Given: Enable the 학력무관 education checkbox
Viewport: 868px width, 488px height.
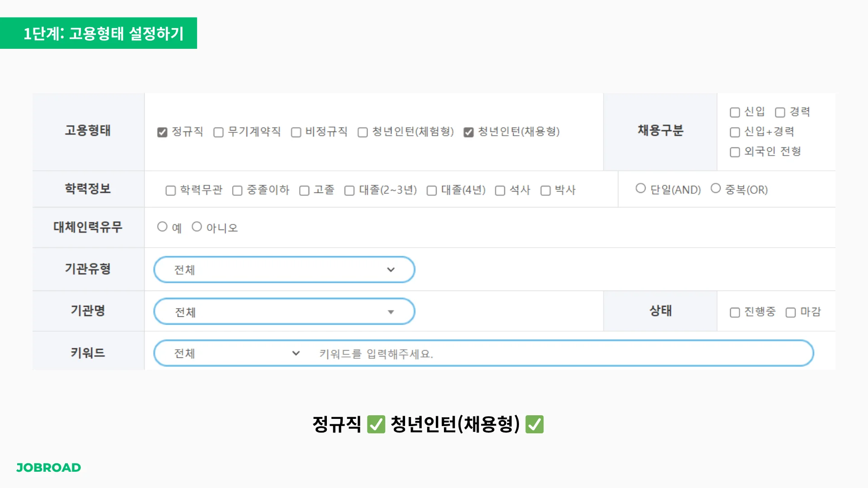Looking at the screenshot, I should point(170,190).
